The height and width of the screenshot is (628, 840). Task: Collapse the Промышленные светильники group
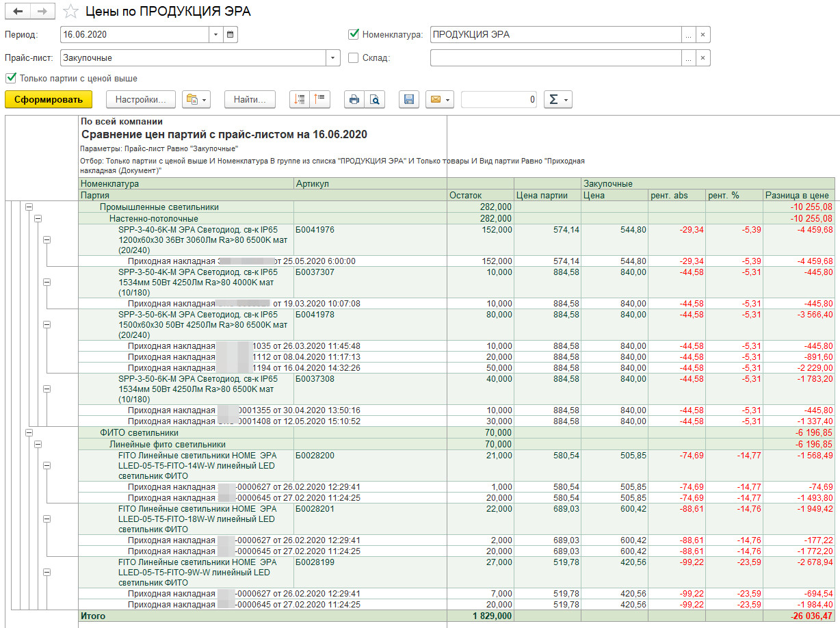pyautogui.click(x=29, y=207)
